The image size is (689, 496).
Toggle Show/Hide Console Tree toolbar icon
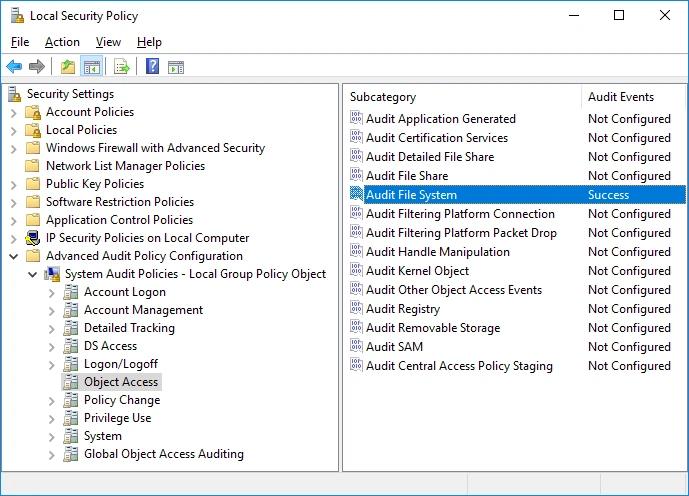click(x=92, y=67)
